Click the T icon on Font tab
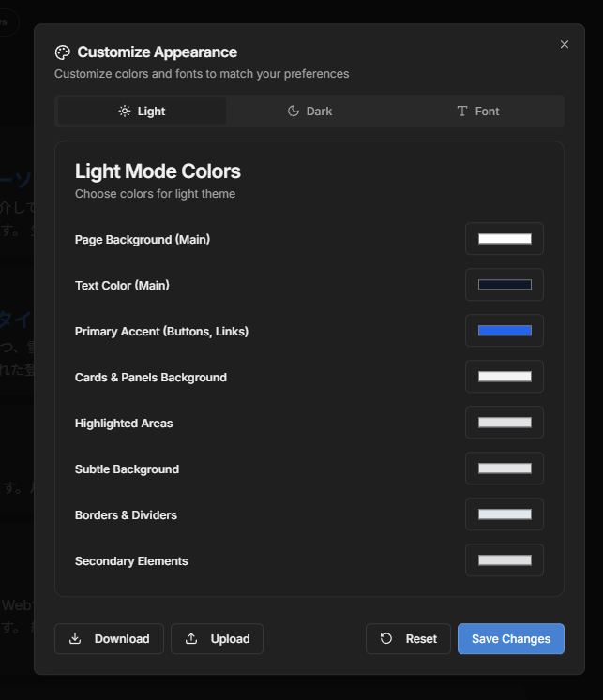This screenshot has height=700, width=603. tap(462, 112)
